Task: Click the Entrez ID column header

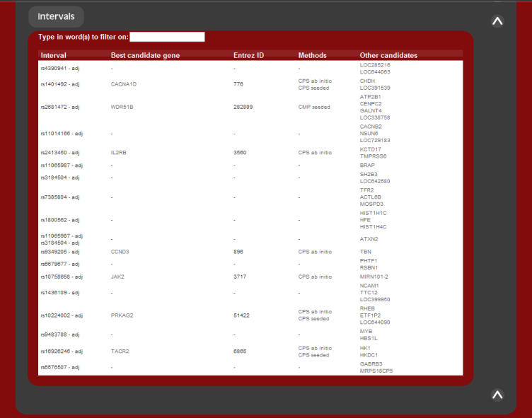Action: [249, 55]
